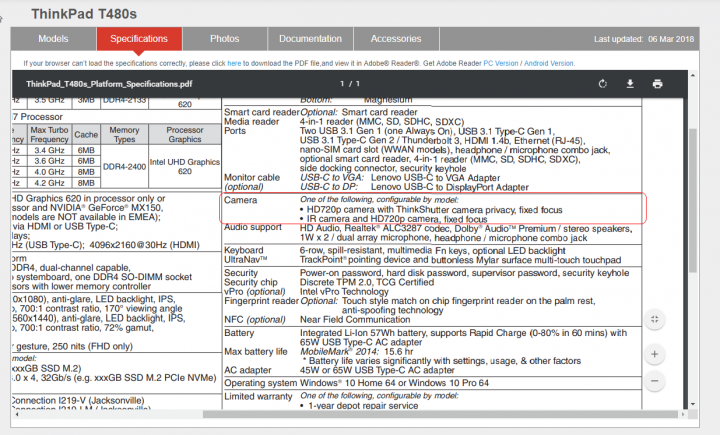Click the ThinkPad_T480s_Platform_Specifications.pdf title
This screenshot has height=435, width=720.
pos(109,84)
